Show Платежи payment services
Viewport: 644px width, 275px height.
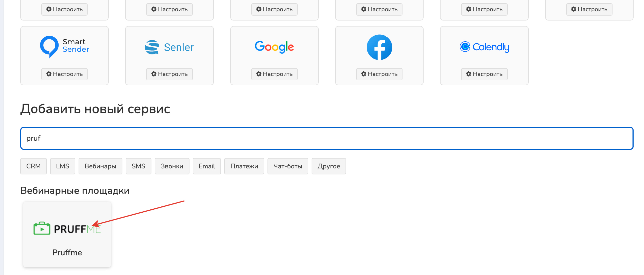click(244, 166)
